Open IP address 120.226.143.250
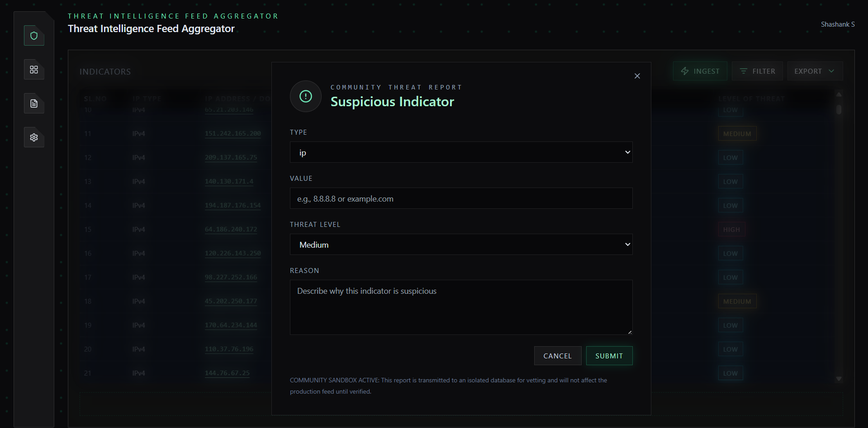868x428 pixels. coord(233,254)
